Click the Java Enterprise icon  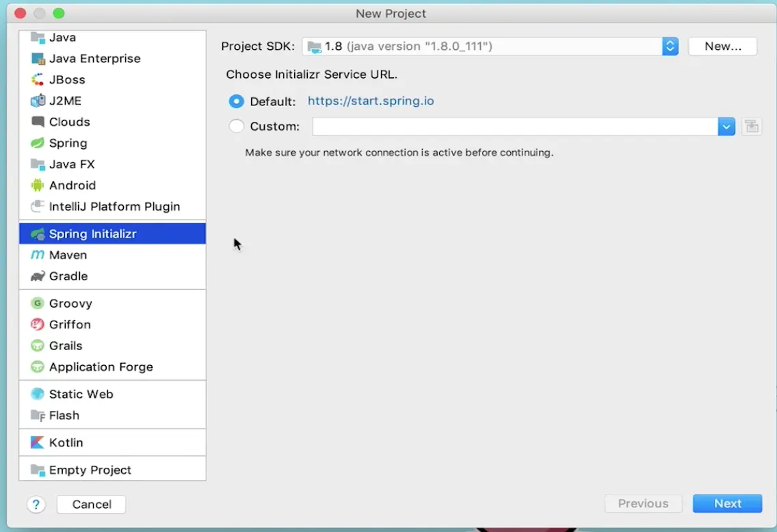(38, 58)
